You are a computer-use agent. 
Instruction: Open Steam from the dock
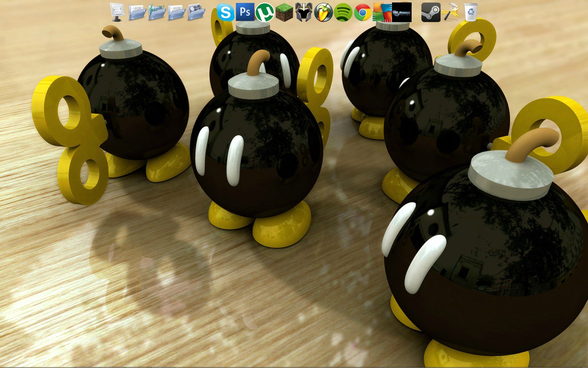click(431, 12)
